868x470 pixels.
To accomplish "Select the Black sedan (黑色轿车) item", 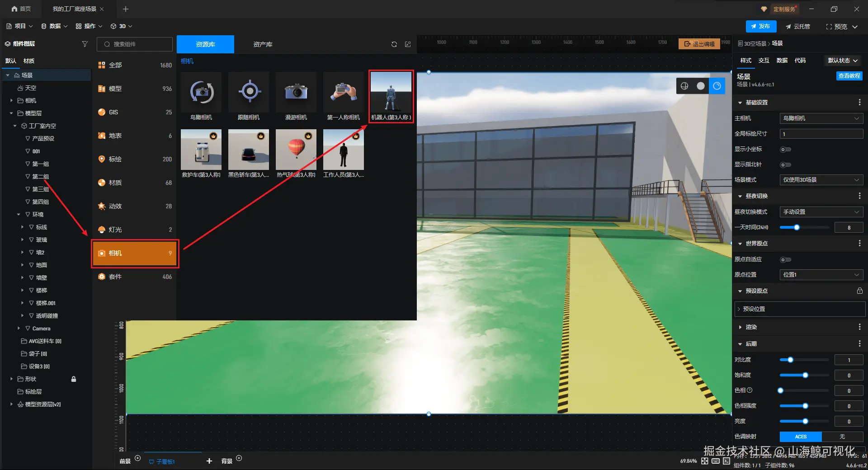I will tap(249, 150).
